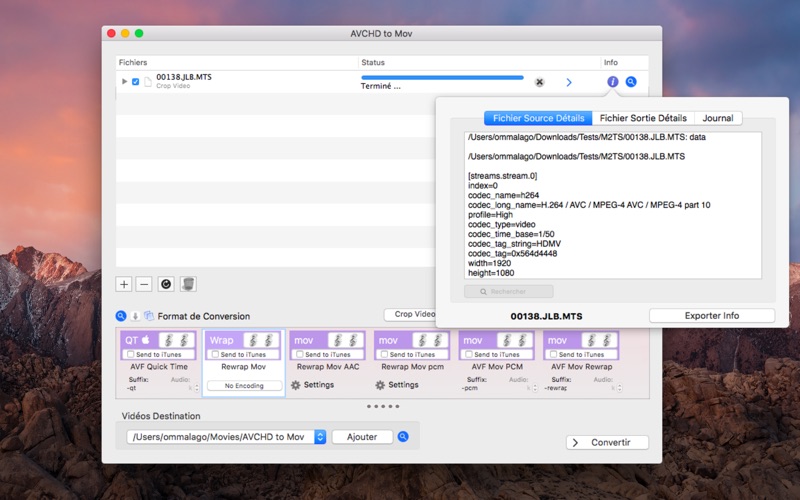Adjust Audio bitrate stepper for AVF Mov PCM
This screenshot has height=500, width=800.
click(x=535, y=388)
